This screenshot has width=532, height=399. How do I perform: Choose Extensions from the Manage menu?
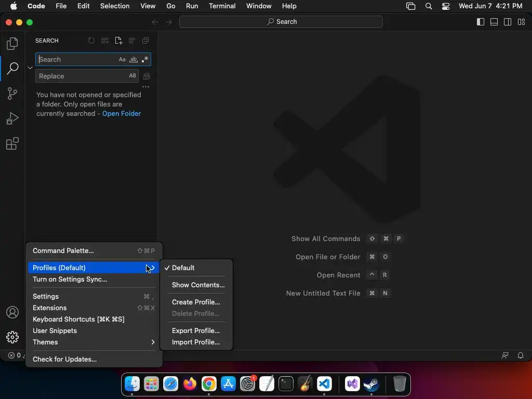click(x=94, y=308)
